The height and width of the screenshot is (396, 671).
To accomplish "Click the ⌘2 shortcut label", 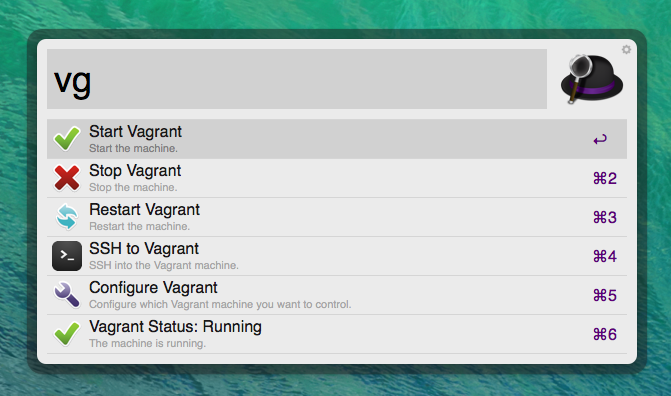I will [x=605, y=178].
